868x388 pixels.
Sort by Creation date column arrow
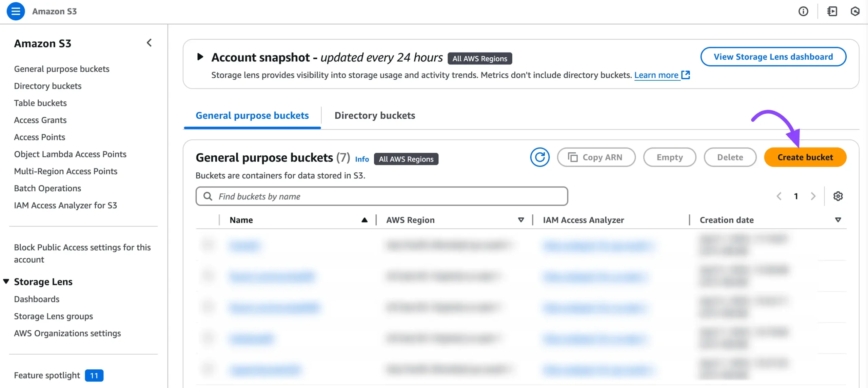[x=838, y=220]
